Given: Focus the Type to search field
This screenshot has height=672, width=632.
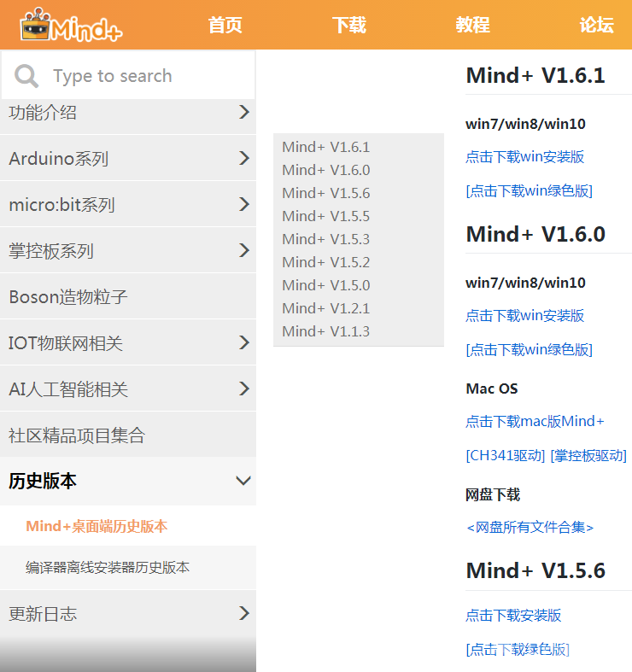Looking at the screenshot, I should pyautogui.click(x=129, y=76).
